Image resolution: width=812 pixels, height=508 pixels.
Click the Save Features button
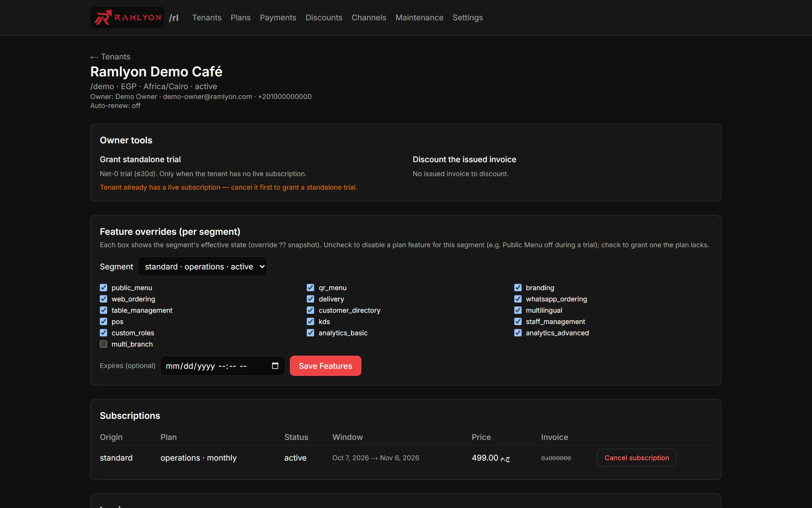[326, 366]
